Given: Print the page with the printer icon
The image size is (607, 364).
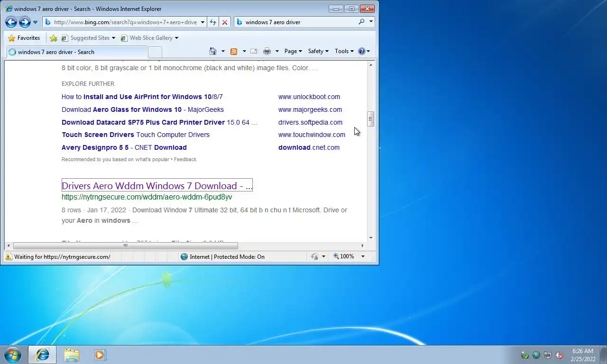Looking at the screenshot, I should tap(267, 51).
